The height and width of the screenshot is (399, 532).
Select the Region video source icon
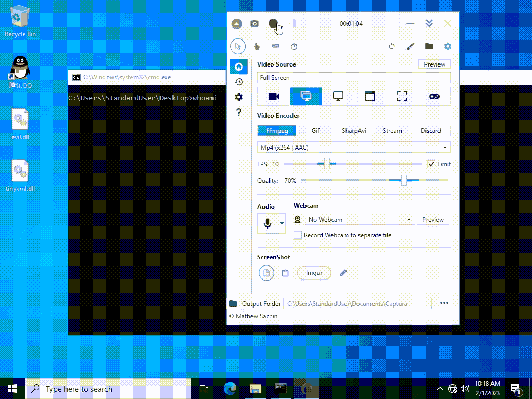402,96
